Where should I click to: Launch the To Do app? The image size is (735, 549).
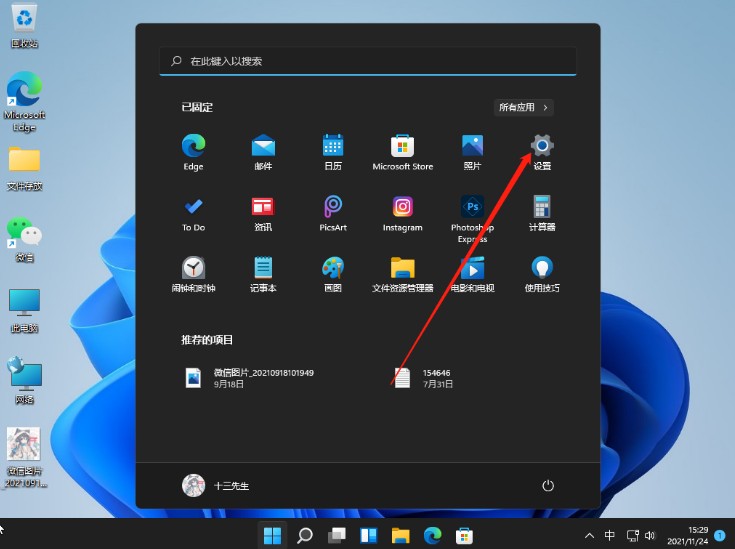coord(193,213)
